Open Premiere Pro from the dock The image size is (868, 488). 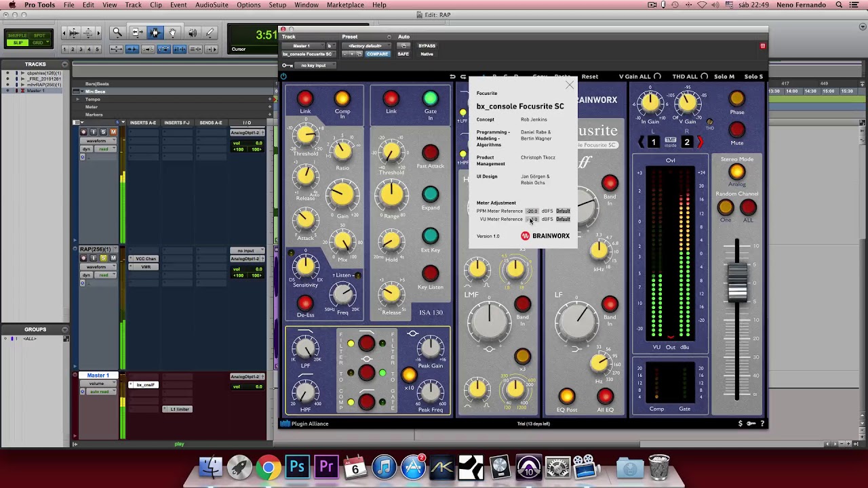(x=326, y=467)
